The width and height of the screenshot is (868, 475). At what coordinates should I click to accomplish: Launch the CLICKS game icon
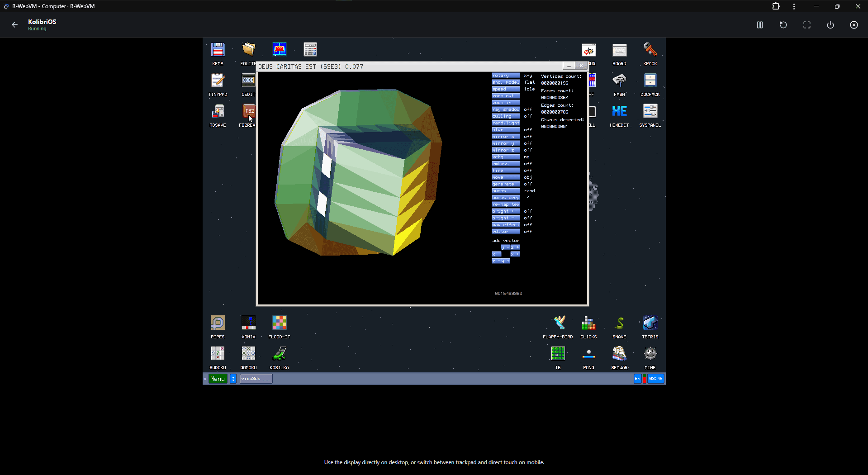(x=588, y=323)
